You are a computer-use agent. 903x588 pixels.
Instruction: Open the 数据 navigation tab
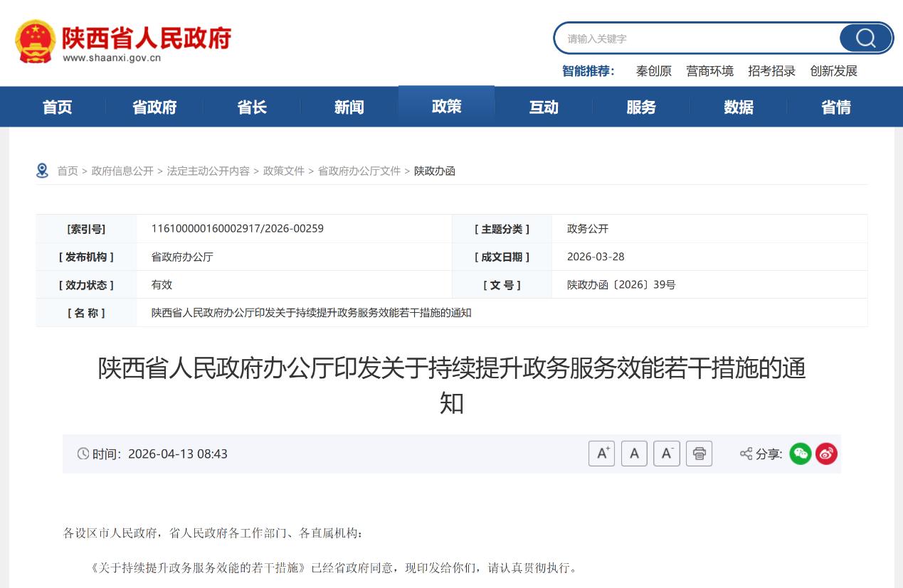pos(739,107)
